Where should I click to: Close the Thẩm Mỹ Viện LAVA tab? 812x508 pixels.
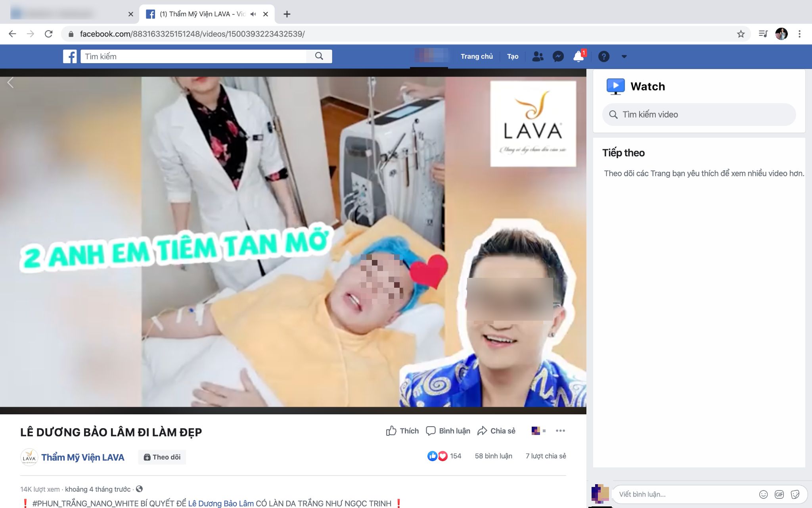[266, 14]
